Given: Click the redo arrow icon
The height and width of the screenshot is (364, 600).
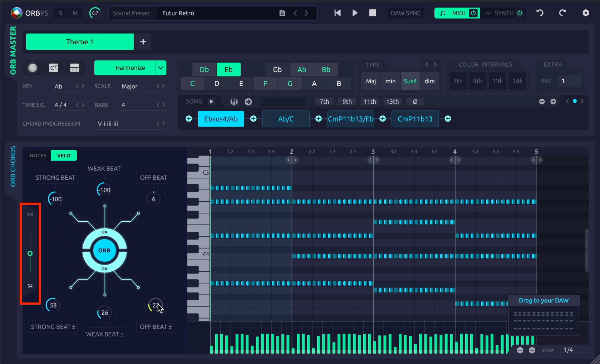Looking at the screenshot, I should click(562, 13).
